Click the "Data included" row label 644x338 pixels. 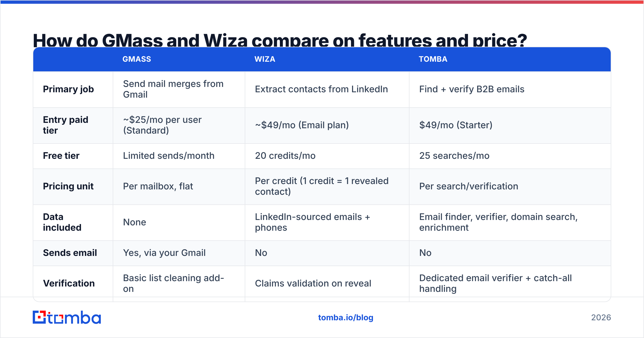point(62,222)
